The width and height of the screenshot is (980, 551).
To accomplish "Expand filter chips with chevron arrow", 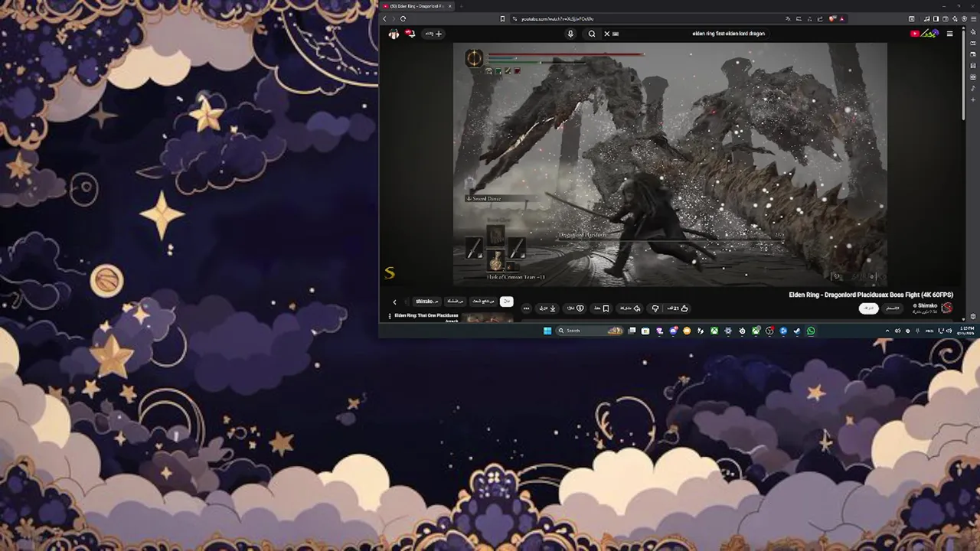I will 394,302.
